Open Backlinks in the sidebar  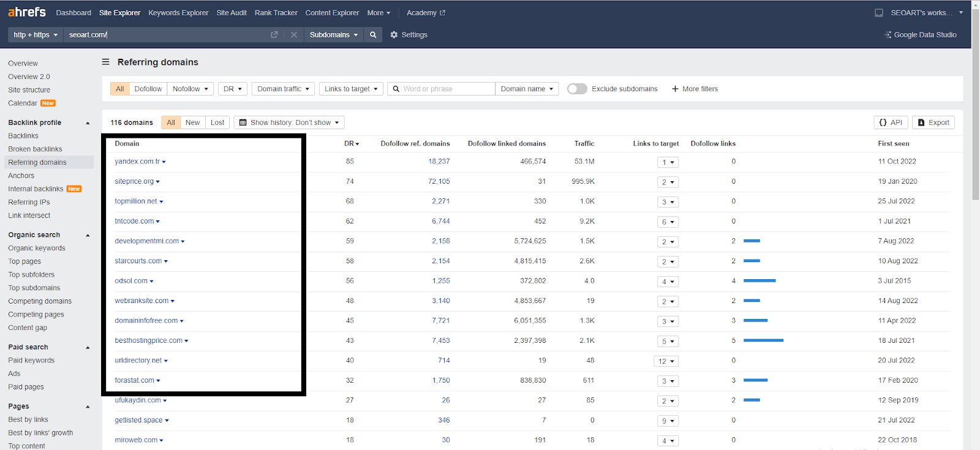[23, 136]
